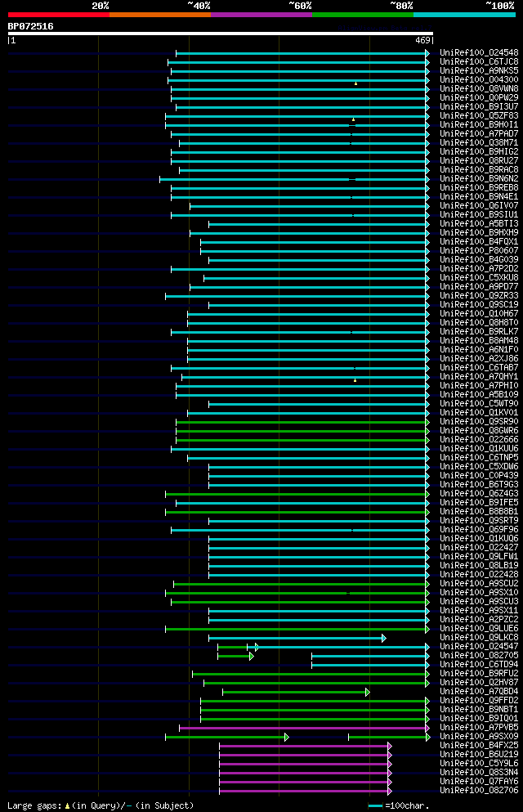Click the green alignment bar for UniRef100_Q9SR90
The height and width of the screenshot is (812, 523).
(x=302, y=423)
